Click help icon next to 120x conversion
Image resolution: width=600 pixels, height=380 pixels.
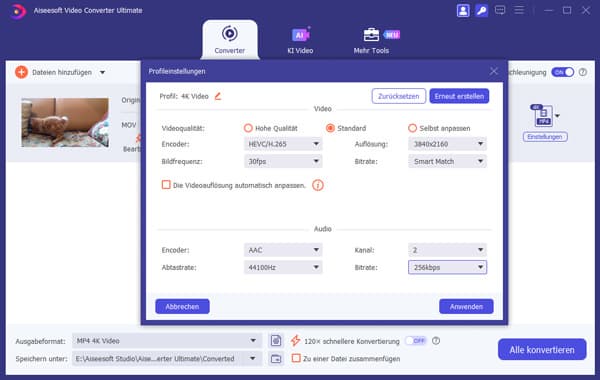[x=436, y=341]
